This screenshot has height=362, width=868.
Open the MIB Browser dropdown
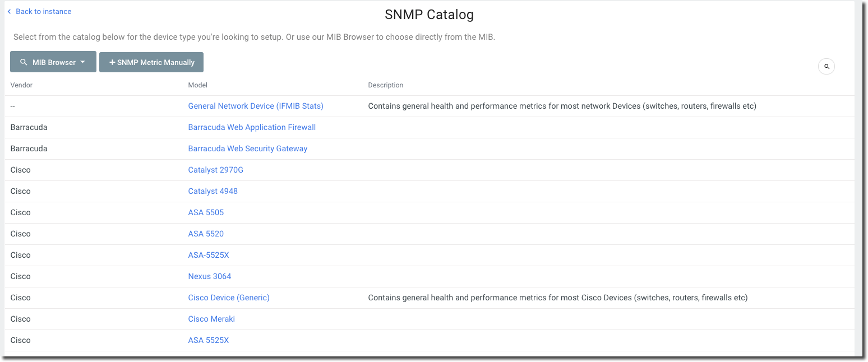[x=53, y=62]
